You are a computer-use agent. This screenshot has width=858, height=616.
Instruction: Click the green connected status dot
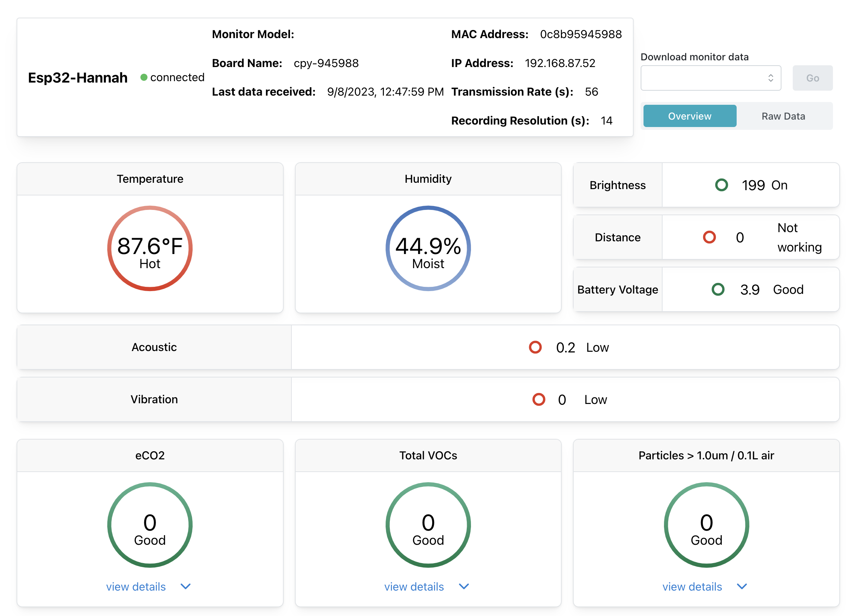click(144, 77)
